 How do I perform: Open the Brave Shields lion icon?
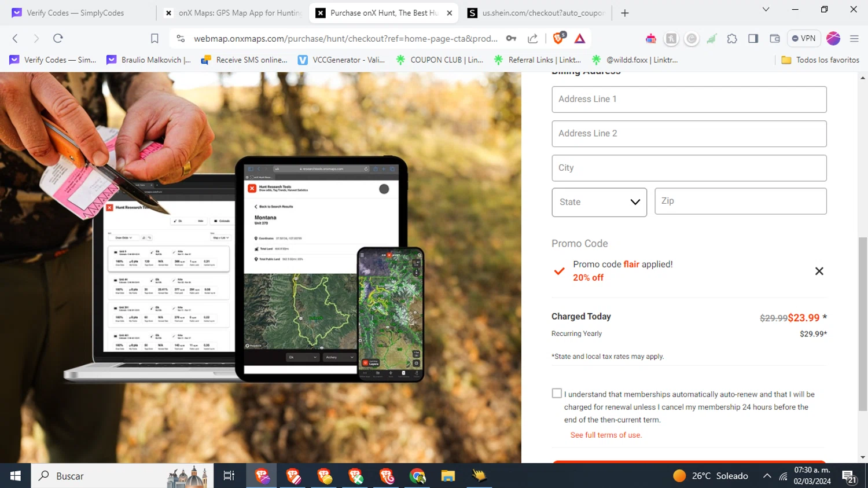tap(558, 38)
